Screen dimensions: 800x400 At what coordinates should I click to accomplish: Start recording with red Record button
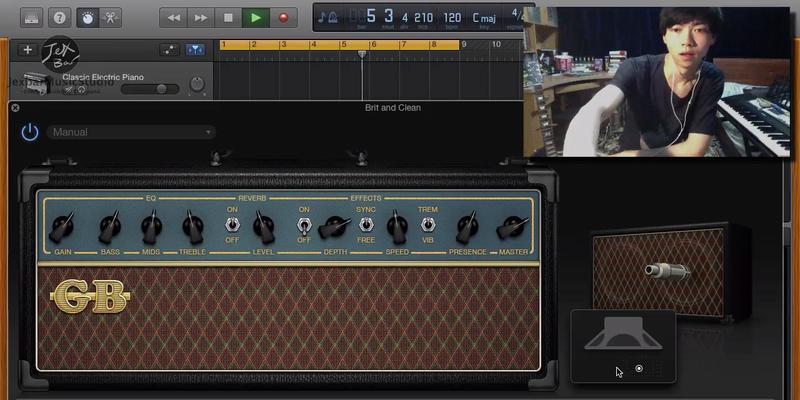[283, 18]
